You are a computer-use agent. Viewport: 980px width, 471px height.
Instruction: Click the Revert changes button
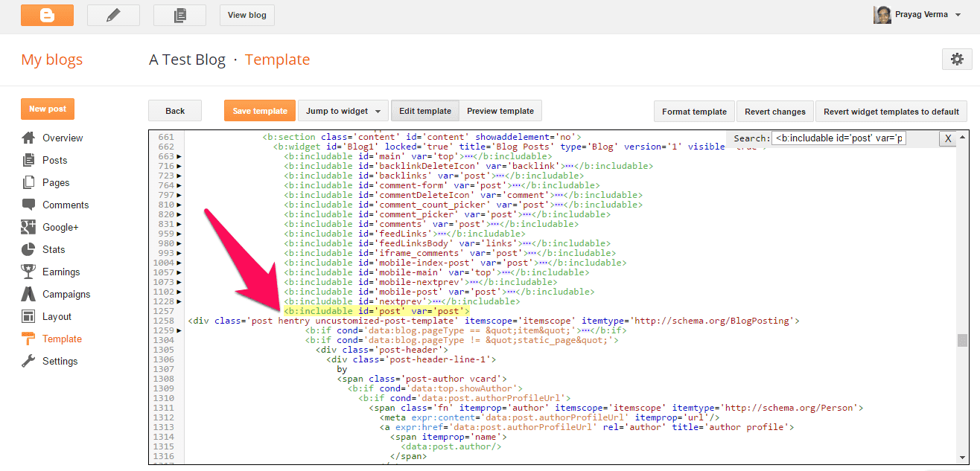pyautogui.click(x=774, y=112)
